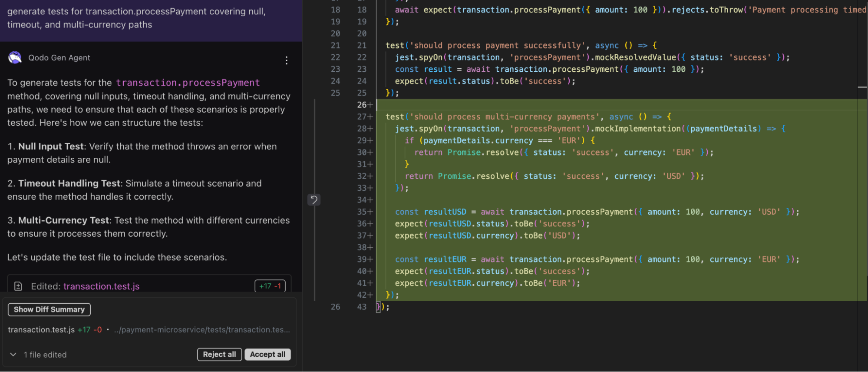Collapse the 1 file edited section
868x372 pixels.
(13, 355)
